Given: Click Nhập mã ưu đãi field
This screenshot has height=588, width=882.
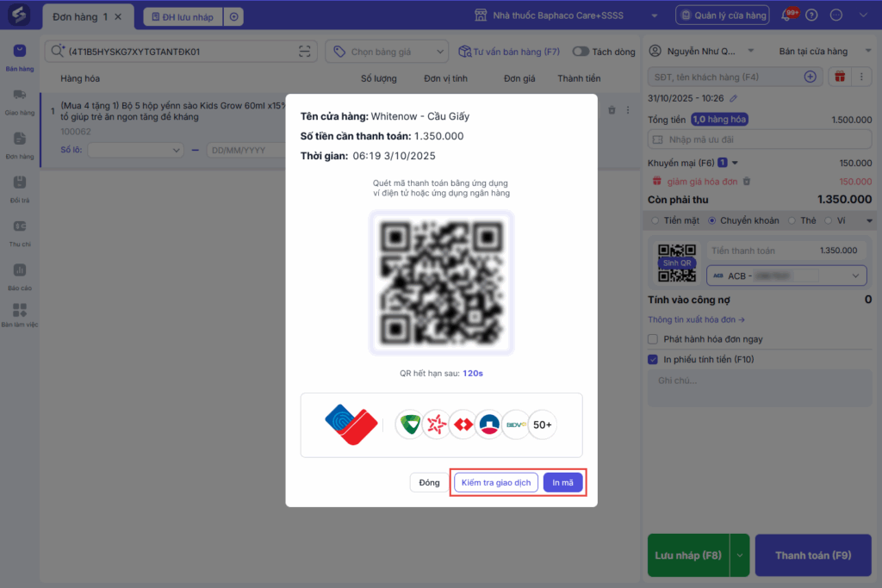Looking at the screenshot, I should (x=760, y=139).
